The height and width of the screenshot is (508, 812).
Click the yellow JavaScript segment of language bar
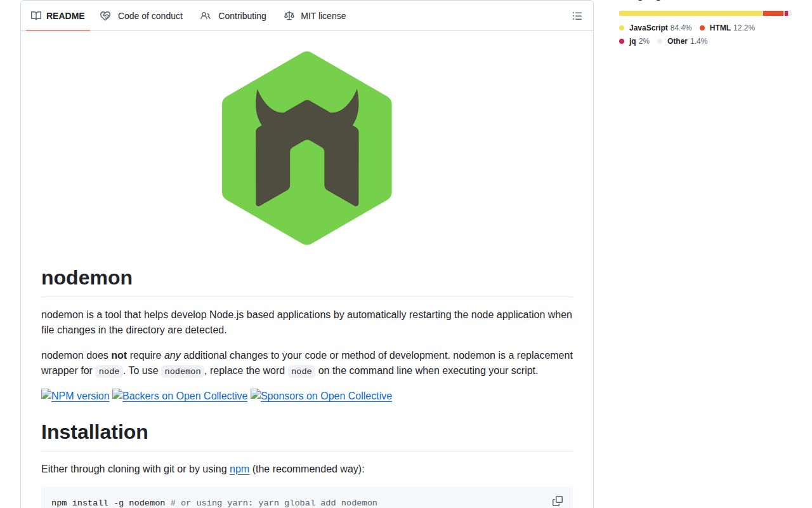[x=691, y=13]
